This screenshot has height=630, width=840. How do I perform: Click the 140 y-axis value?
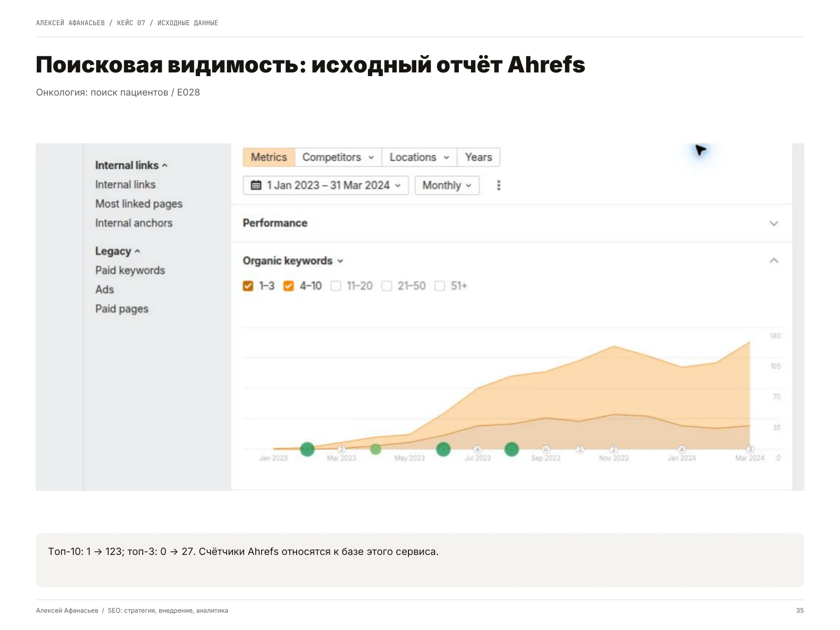click(x=775, y=336)
